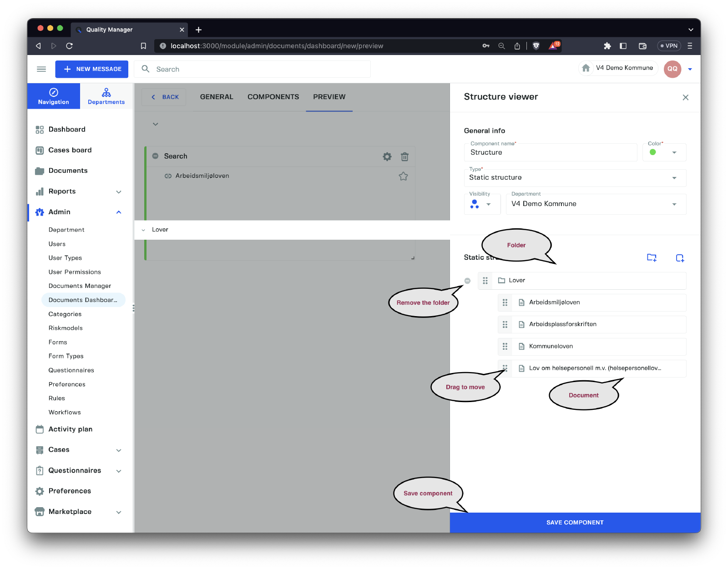
Task: Click the NEW MESSAGE button
Action: (x=92, y=69)
